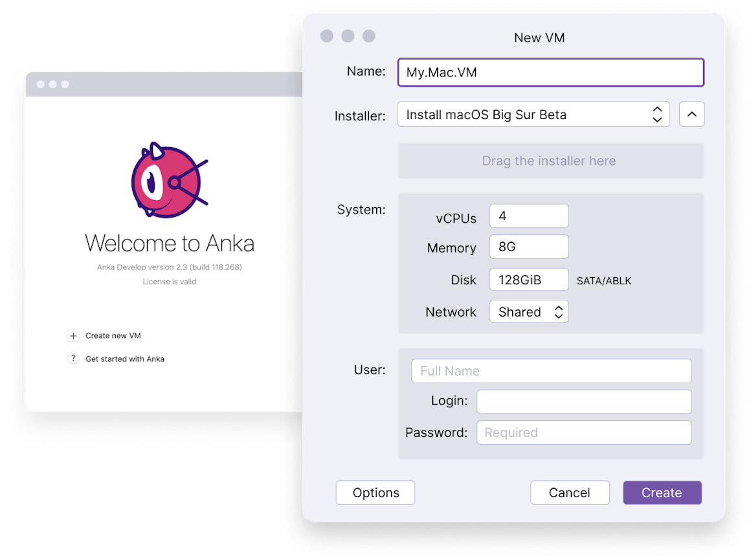Open Get started with Anka link
This screenshot has width=751, height=560.
pos(125,359)
